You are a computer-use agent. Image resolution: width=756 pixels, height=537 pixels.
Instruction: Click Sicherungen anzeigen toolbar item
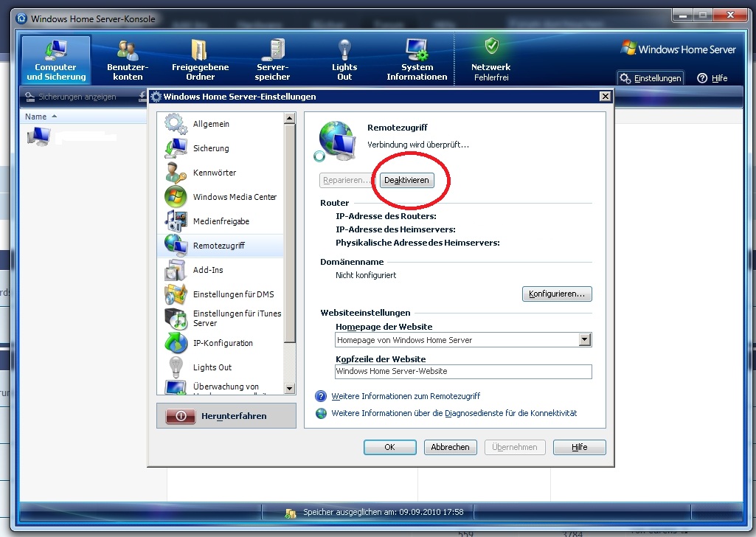click(x=72, y=97)
